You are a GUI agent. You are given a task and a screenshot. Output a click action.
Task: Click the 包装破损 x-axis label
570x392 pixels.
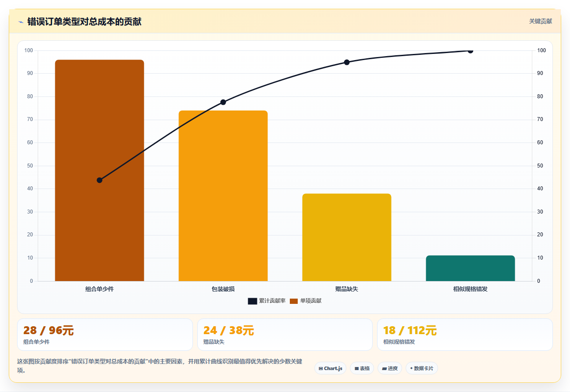pos(223,289)
